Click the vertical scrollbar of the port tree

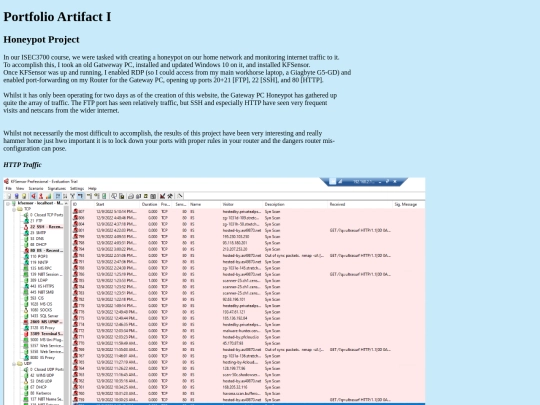point(66,305)
